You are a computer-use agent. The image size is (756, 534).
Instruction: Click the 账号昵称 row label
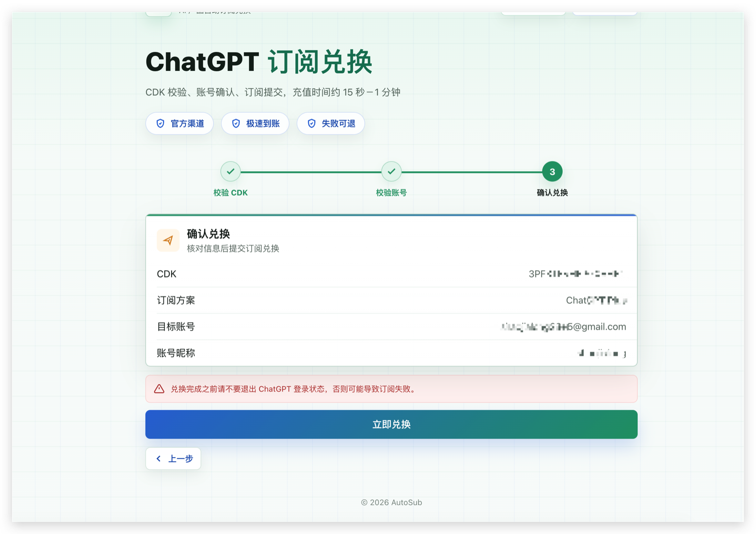tap(176, 353)
